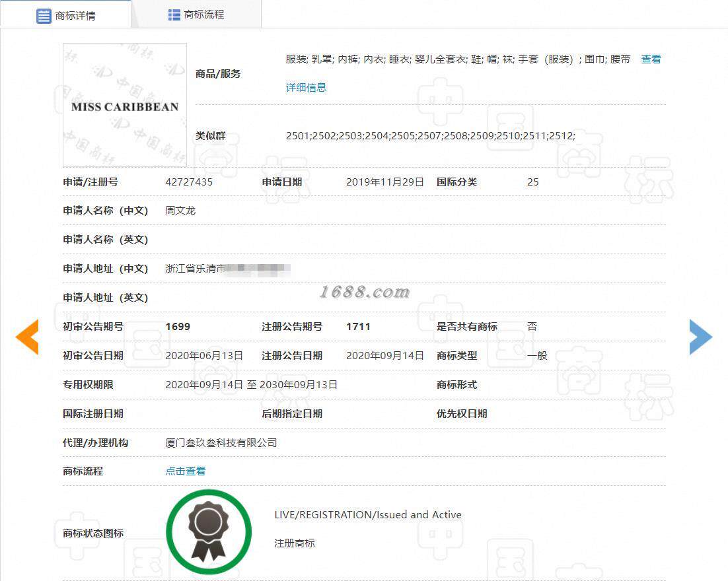Click agency name 厦门叁玖叁科技有限公司

coord(221,443)
